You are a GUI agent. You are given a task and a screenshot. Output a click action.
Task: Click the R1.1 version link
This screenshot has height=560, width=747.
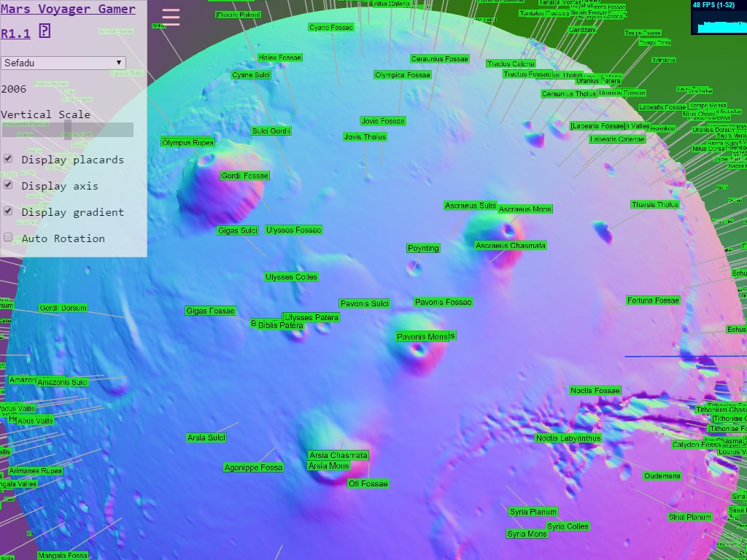[x=15, y=34]
